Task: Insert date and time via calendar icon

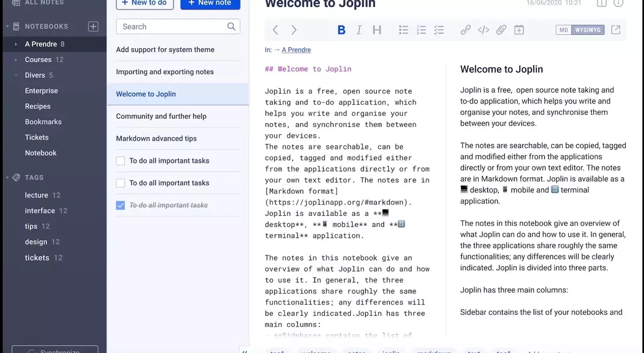Action: [519, 30]
